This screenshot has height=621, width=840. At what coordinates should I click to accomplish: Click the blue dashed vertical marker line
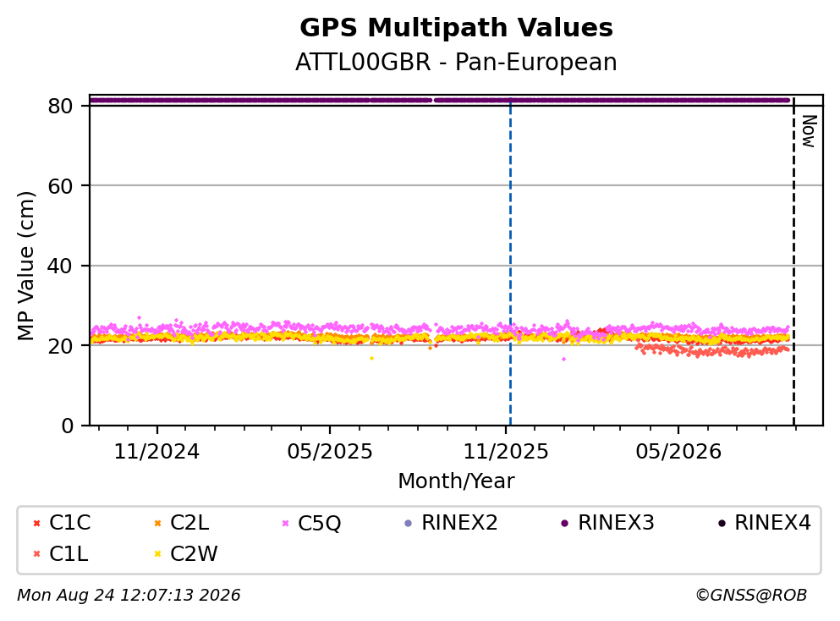click(510, 262)
